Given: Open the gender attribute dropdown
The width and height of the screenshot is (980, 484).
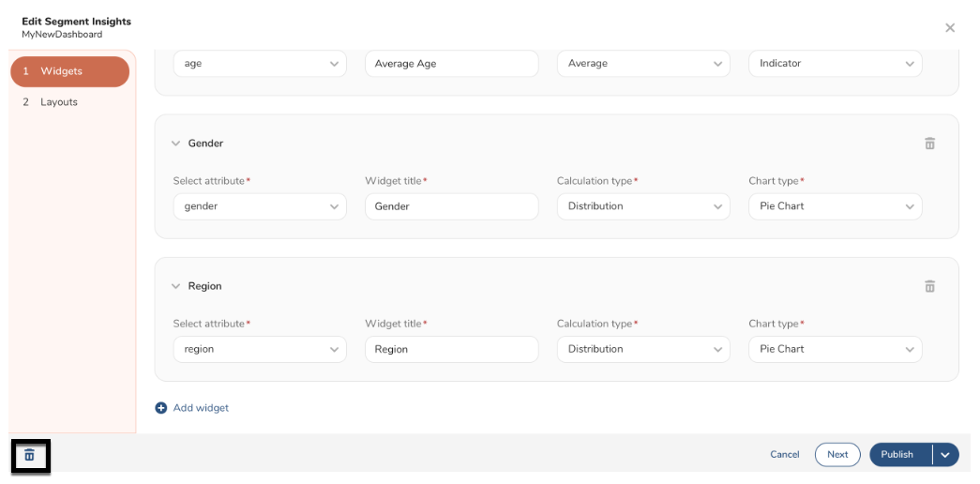Looking at the screenshot, I should pyautogui.click(x=259, y=206).
